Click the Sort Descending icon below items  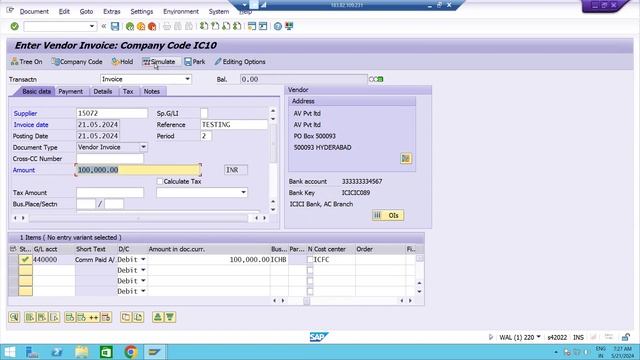[x=170, y=317]
